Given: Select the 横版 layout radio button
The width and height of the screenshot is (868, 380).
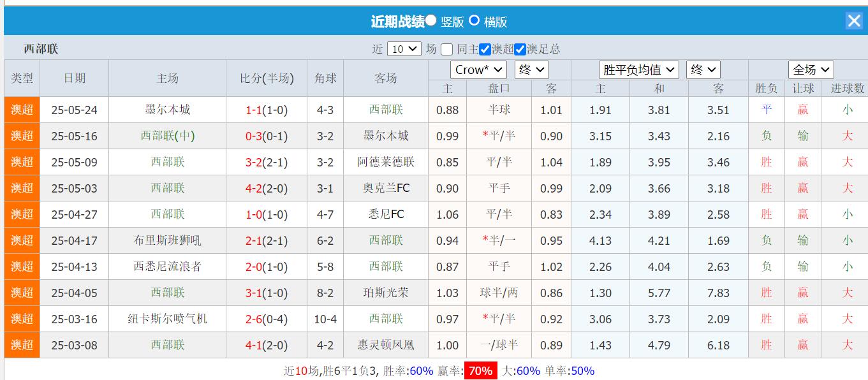Looking at the screenshot, I should pyautogui.click(x=474, y=20).
